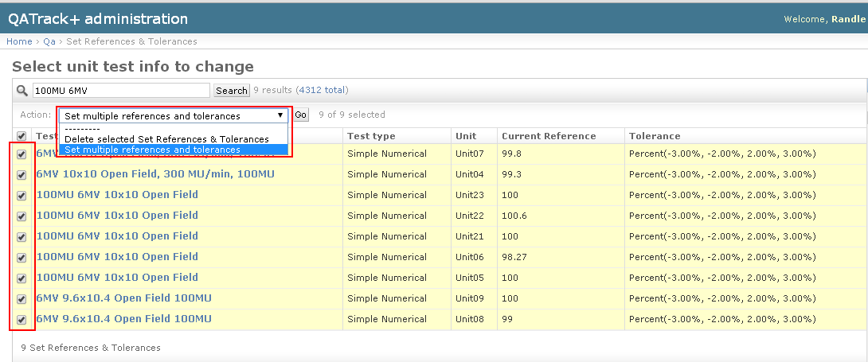Open the Qa breadcrumb link
Image resolution: width=868 pixels, height=362 pixels.
(x=49, y=41)
